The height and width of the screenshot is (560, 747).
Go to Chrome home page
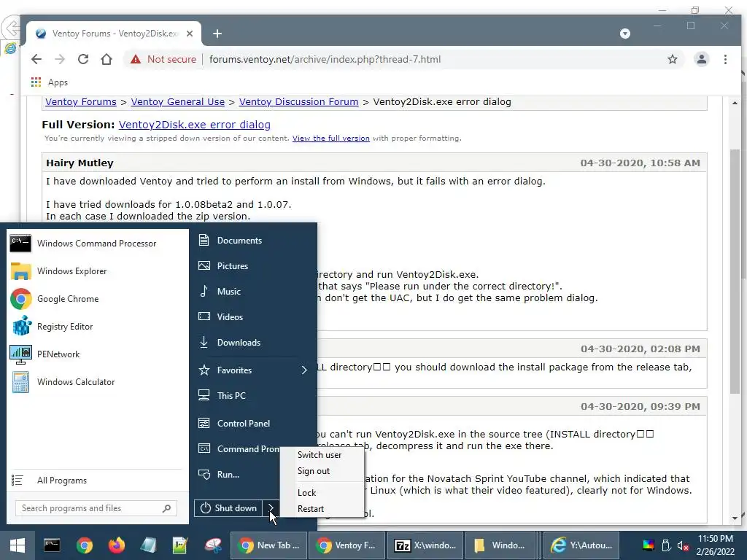107,59
